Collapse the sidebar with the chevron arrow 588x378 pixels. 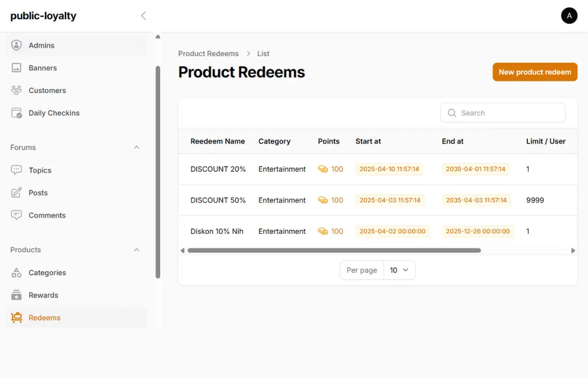point(144,16)
